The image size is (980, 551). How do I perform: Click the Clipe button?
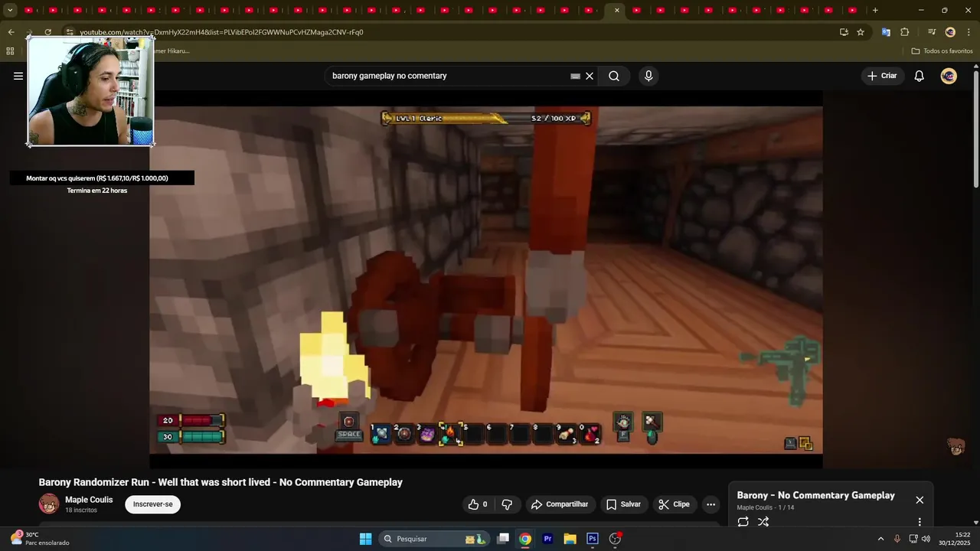(x=675, y=504)
